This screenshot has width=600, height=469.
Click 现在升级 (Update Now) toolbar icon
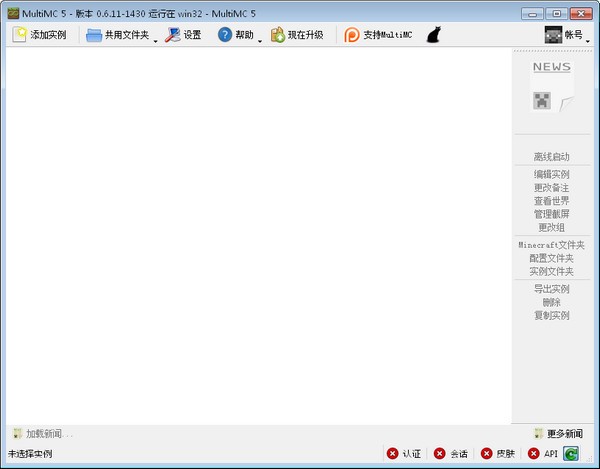click(x=297, y=35)
